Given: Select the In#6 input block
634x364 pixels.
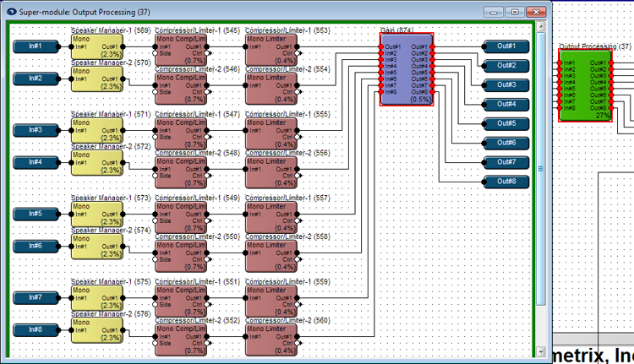Looking at the screenshot, I should [36, 246].
